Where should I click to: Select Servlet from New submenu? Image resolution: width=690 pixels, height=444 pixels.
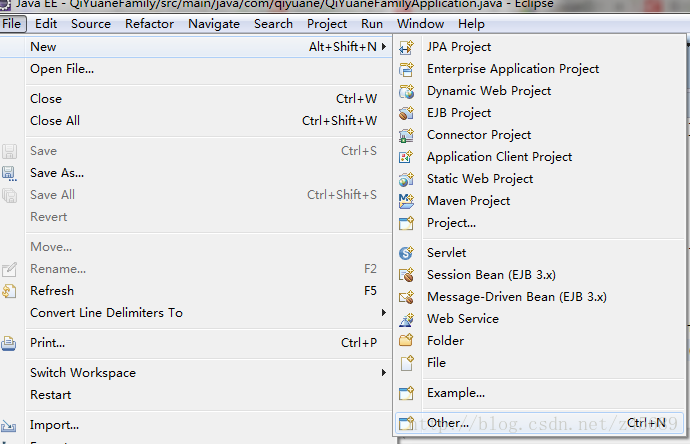click(x=540, y=253)
